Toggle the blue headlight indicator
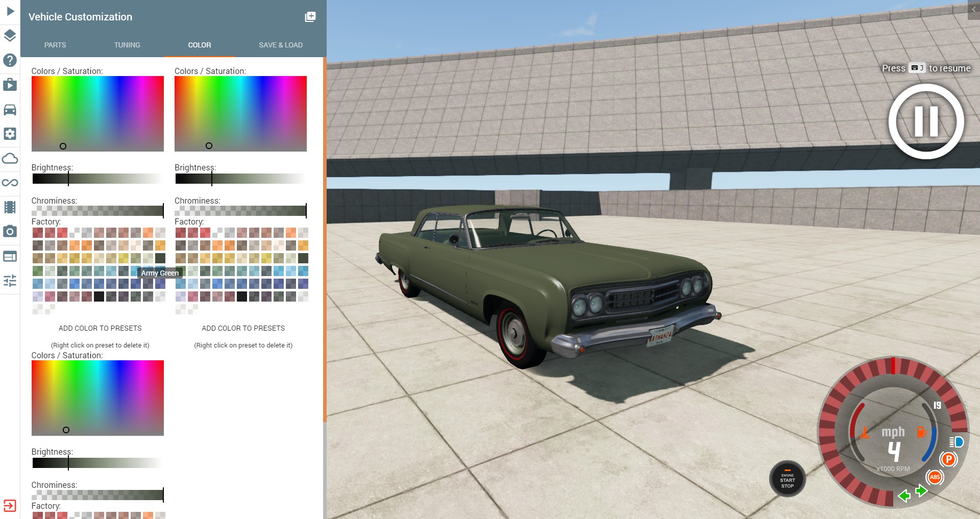The width and height of the screenshot is (980, 519). click(x=956, y=442)
